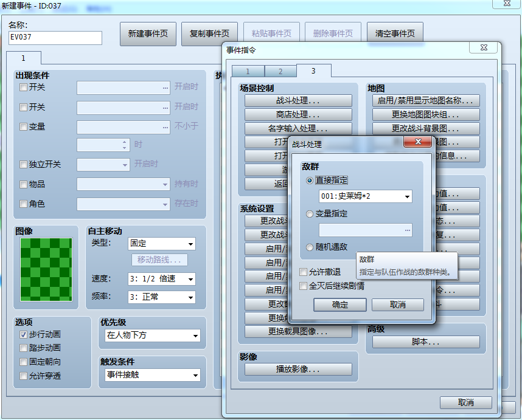The image size is (522, 420).
Task: Confirm battle settings with 确定
Action: coord(340,305)
